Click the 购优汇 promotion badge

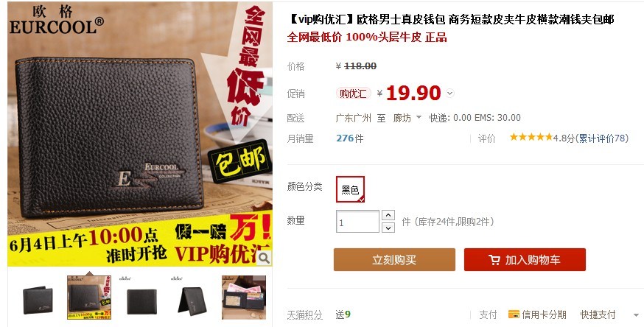353,94
